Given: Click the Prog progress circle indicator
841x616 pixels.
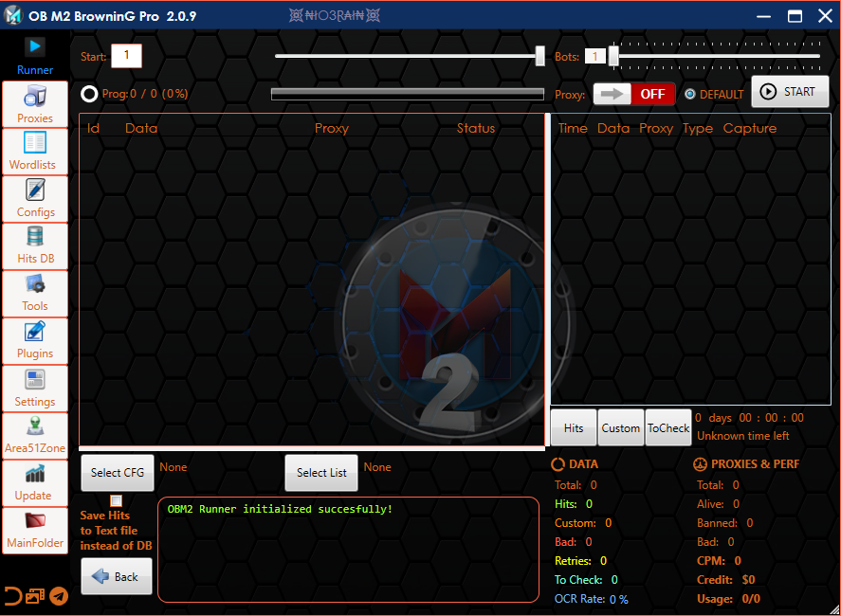Looking at the screenshot, I should click(x=89, y=95).
